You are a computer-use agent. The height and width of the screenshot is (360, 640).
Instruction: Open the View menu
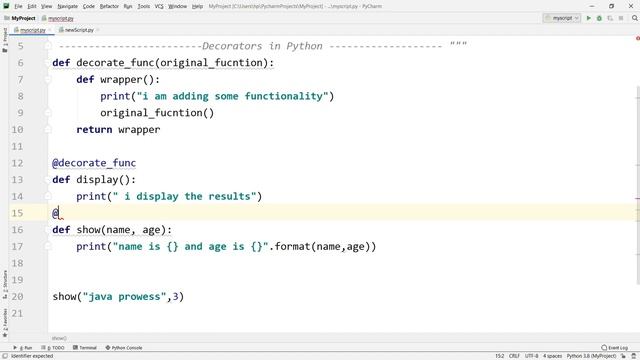[47, 6]
